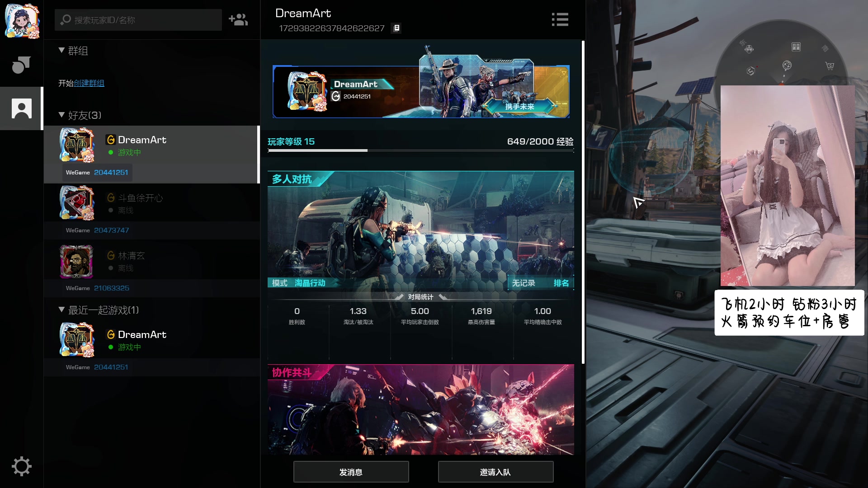
Task: Click WeGame logo beside 林清玄
Action: (111, 255)
